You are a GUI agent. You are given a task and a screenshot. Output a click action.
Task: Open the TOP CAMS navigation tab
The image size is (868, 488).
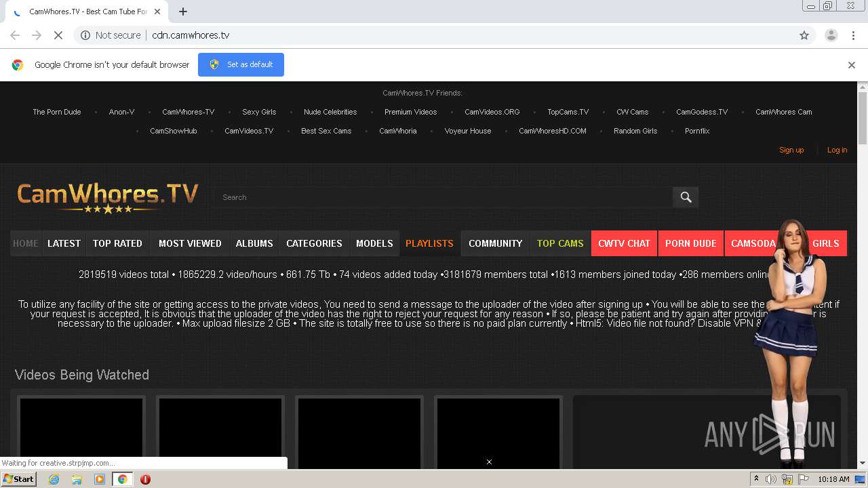pos(560,243)
